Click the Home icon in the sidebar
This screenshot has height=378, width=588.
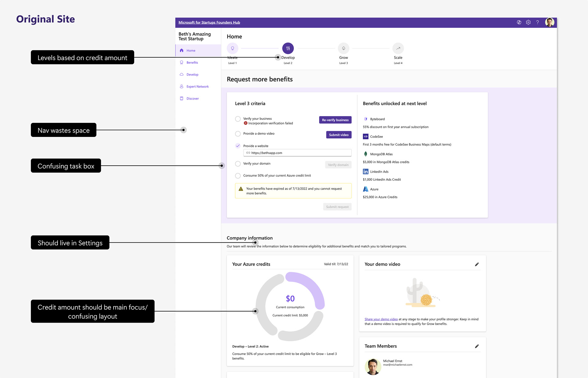182,51
